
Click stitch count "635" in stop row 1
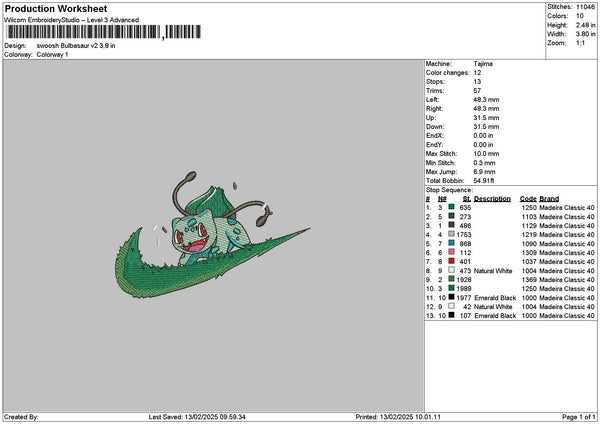pos(465,207)
